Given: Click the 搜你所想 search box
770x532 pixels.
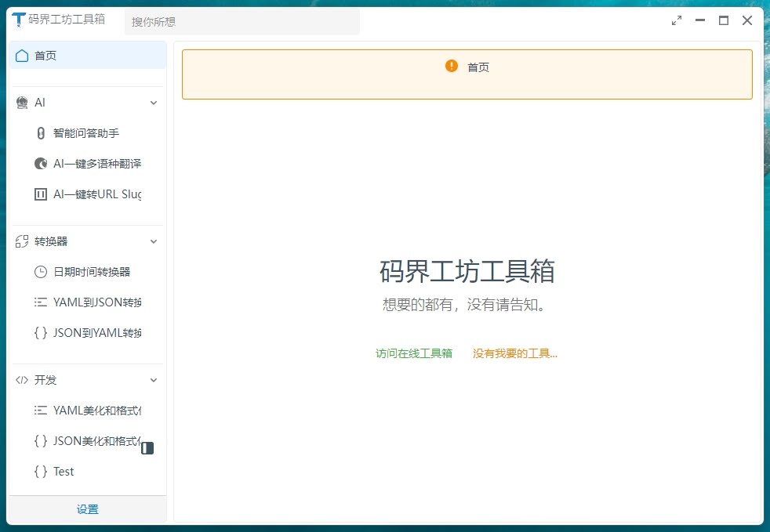Looking at the screenshot, I should [242, 22].
